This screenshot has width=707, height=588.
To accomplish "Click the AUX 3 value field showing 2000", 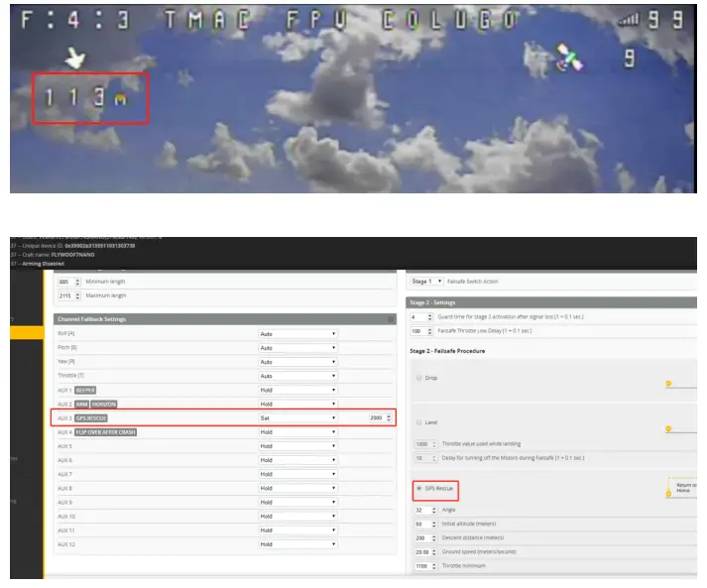I will (x=381, y=418).
